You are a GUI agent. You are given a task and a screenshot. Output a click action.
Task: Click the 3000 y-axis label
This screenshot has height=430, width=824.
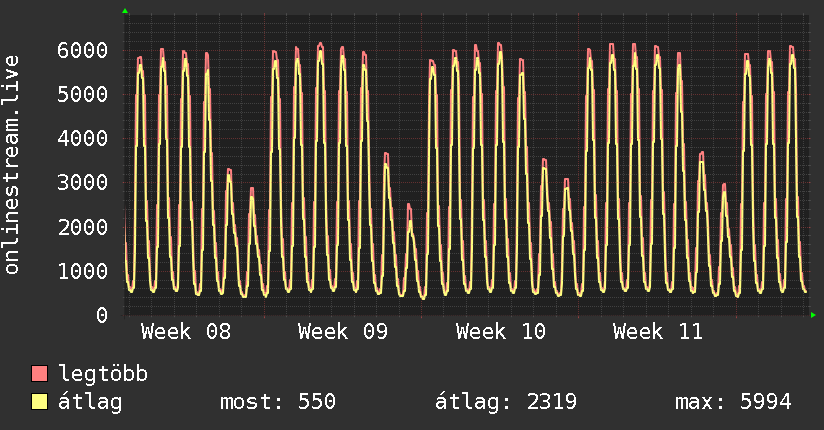(x=83, y=183)
